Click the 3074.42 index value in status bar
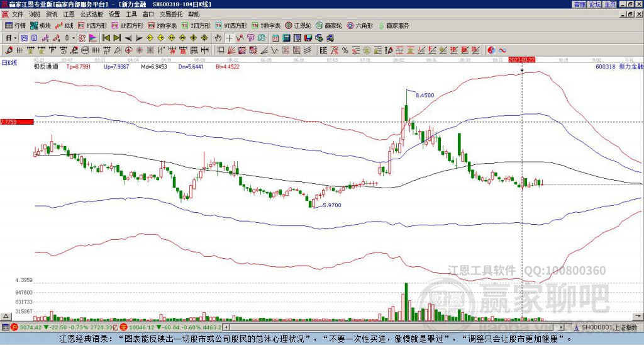This screenshot has width=644, height=345. click(31, 327)
